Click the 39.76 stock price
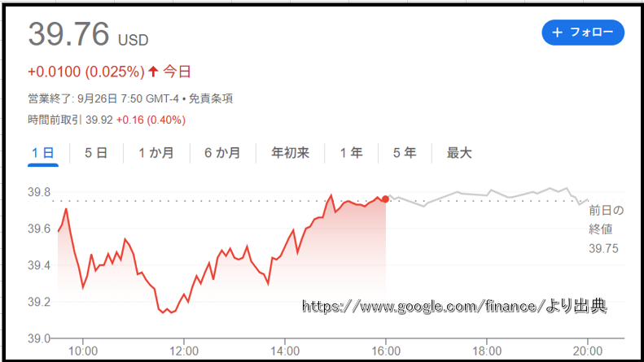The height and width of the screenshot is (362, 644). tap(68, 34)
